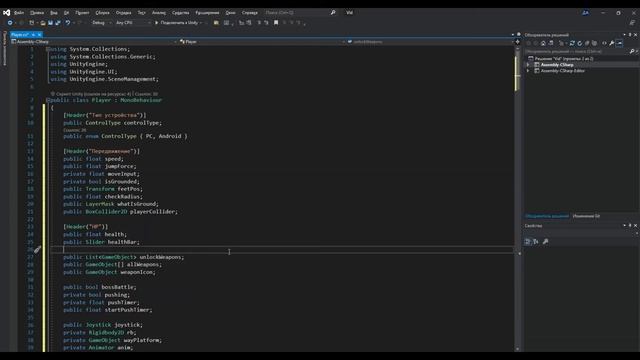This screenshot has height=360, width=640.
Task: Open the Отладка menu
Action: click(123, 13)
